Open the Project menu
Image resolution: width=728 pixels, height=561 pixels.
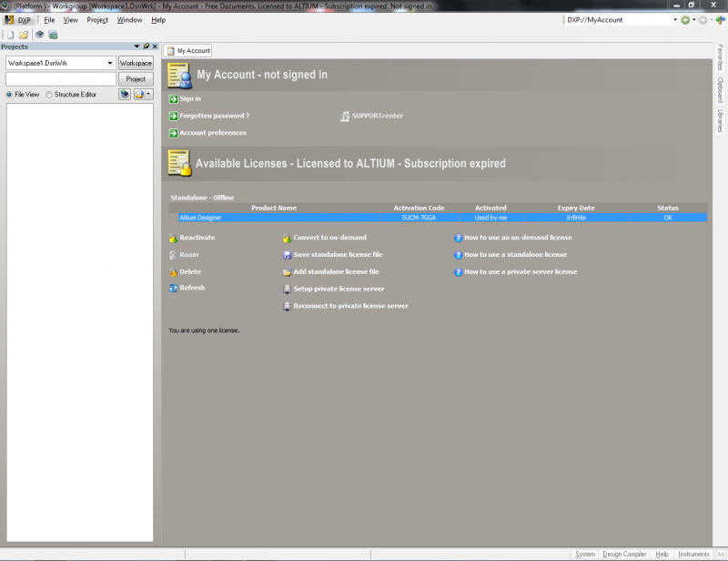click(97, 20)
